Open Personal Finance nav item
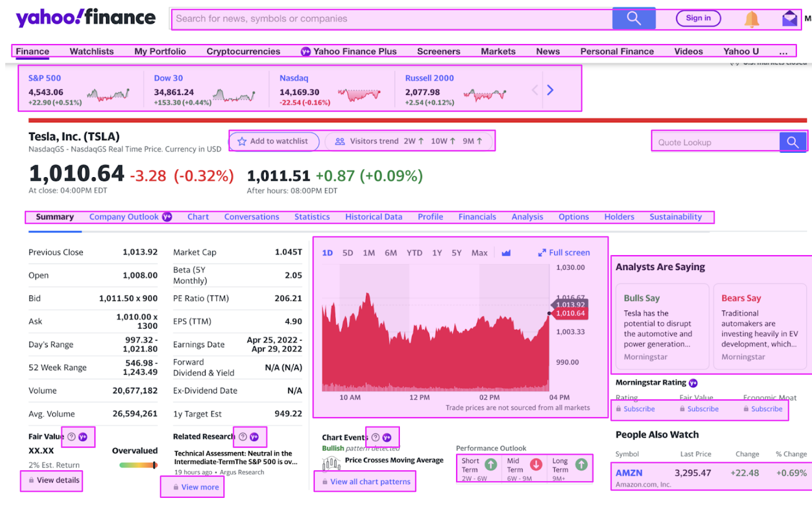The height and width of the screenshot is (511, 812). [x=617, y=51]
